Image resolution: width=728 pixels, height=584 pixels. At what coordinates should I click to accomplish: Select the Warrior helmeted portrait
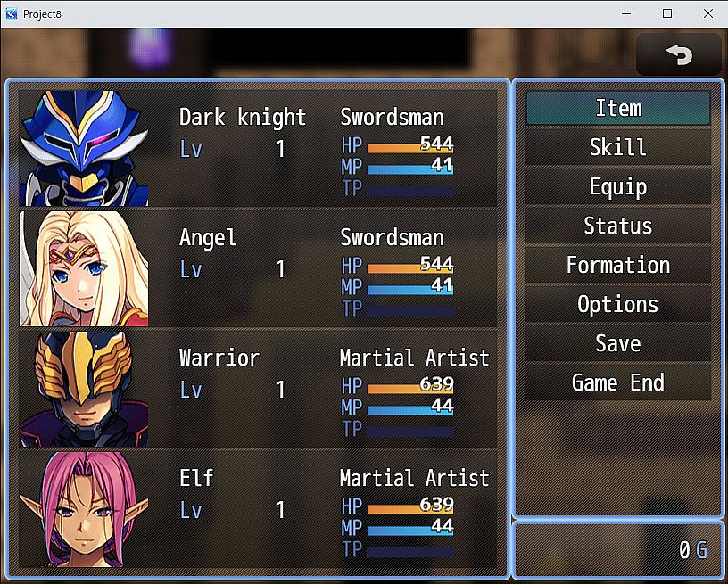click(x=84, y=389)
